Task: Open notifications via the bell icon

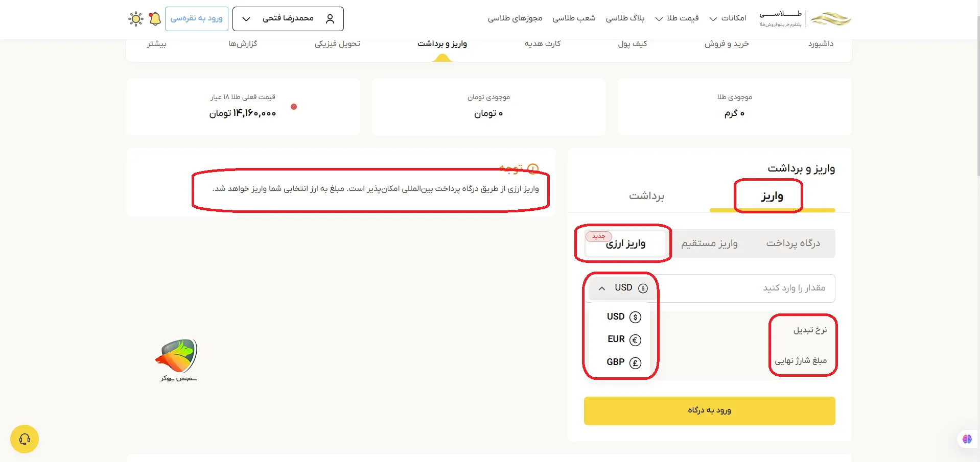Action: tap(155, 18)
